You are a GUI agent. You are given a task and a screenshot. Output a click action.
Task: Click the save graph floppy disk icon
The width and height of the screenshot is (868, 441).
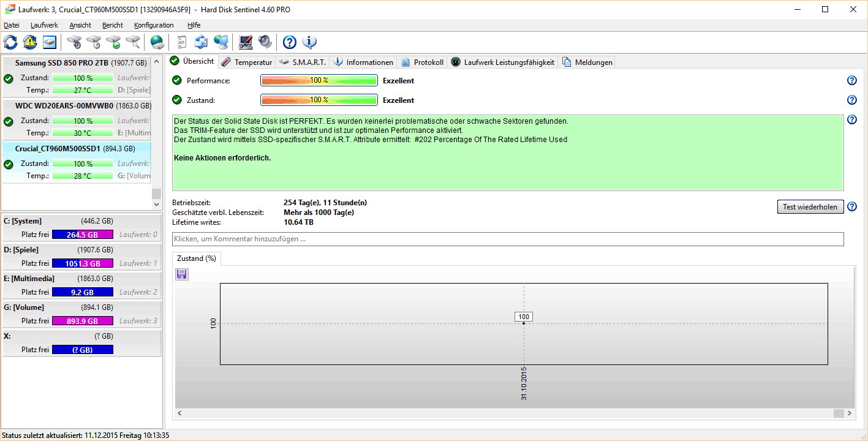point(182,274)
